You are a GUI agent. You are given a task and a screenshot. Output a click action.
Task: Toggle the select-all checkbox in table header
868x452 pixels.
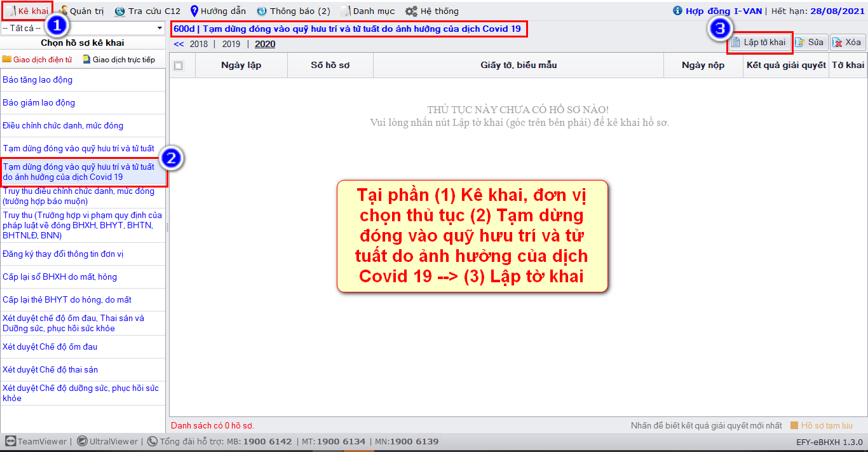pos(179,65)
